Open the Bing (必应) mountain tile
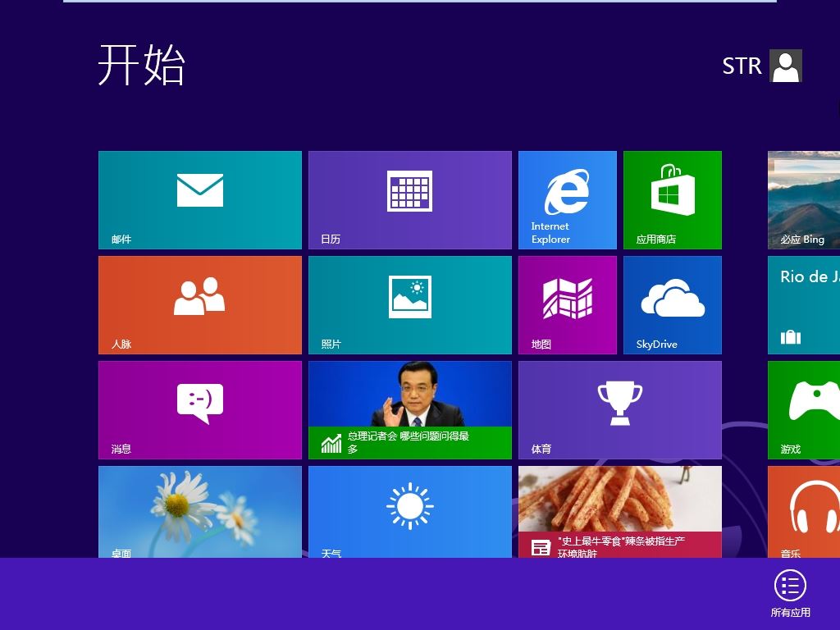 [x=804, y=200]
